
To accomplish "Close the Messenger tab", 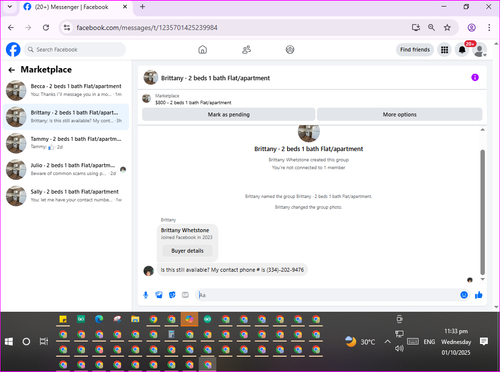I will coord(125,7).
